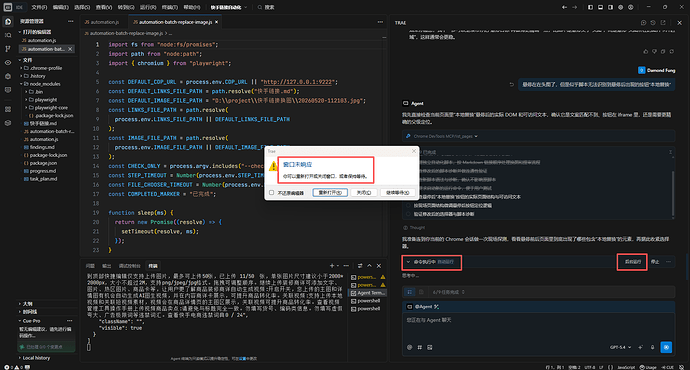The height and width of the screenshot is (370, 690).
Task: Thumbs down the agent response
Action: pyautogui.click(x=654, y=51)
